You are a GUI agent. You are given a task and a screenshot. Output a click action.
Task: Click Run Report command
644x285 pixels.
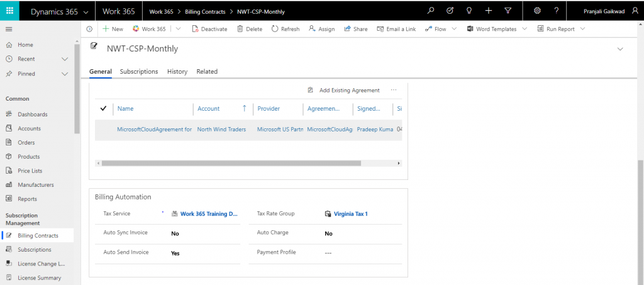point(556,29)
